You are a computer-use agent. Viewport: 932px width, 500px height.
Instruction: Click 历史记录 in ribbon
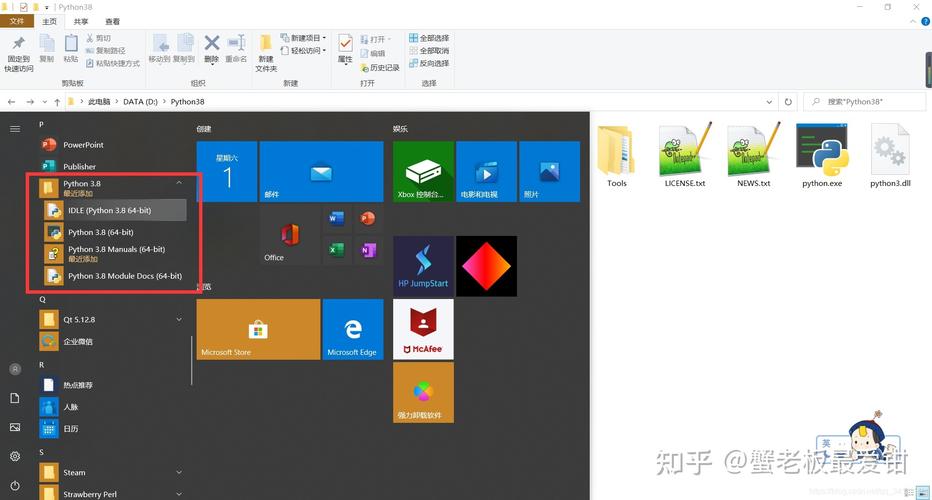(380, 68)
